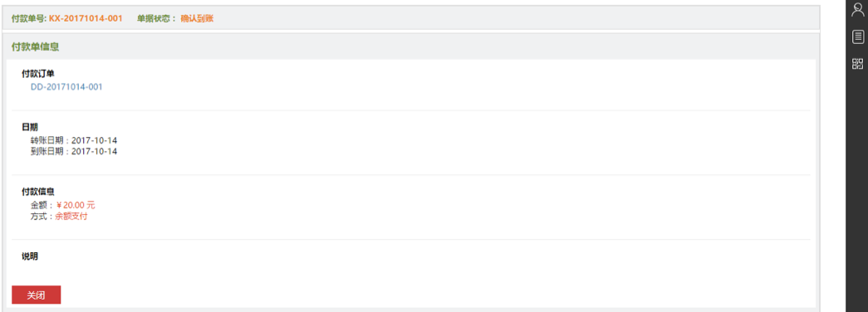Viewport: 868px width, 312px height.
Task: Click the red 关闭 button
Action: (x=36, y=295)
